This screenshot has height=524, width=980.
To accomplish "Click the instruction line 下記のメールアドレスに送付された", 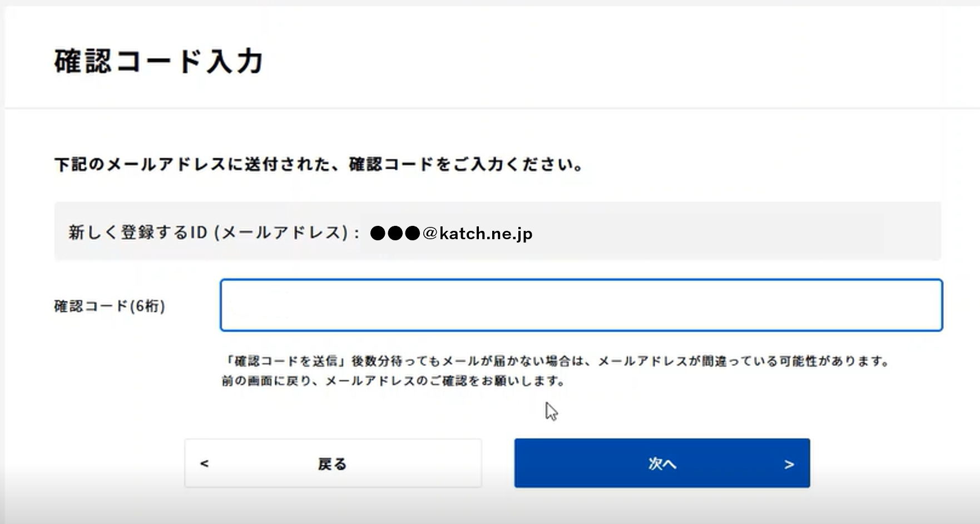I will click(193, 165).
